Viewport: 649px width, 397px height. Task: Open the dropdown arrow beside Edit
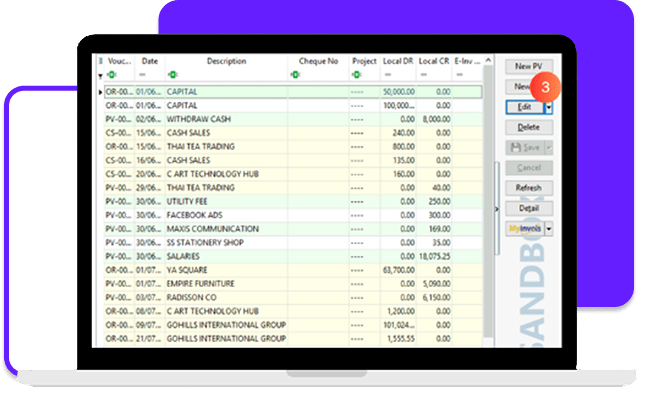point(549,108)
